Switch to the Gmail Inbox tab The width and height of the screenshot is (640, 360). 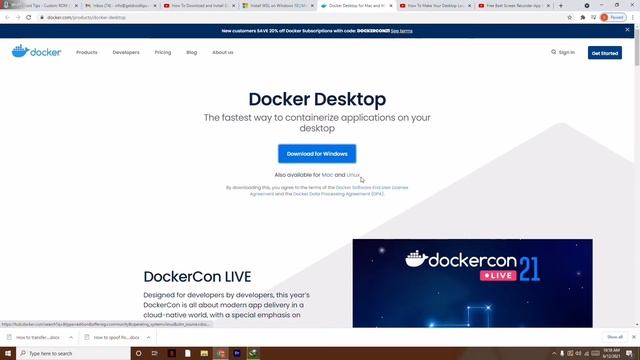coord(120,6)
